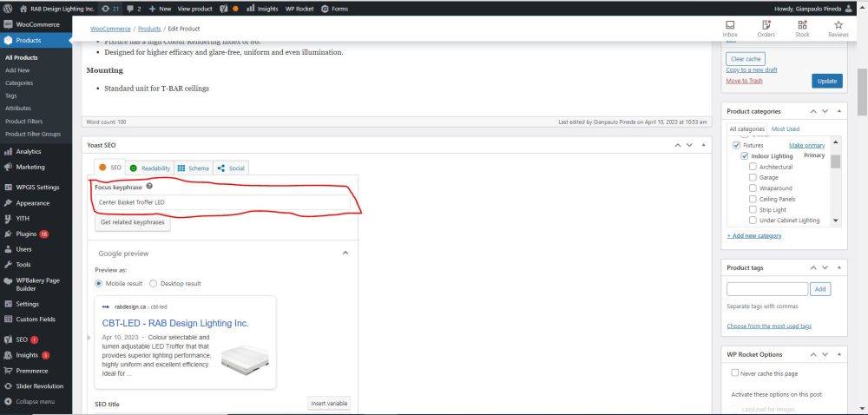The height and width of the screenshot is (415, 868).
Task: Select the Desktop result radio button
Action: coord(154,283)
